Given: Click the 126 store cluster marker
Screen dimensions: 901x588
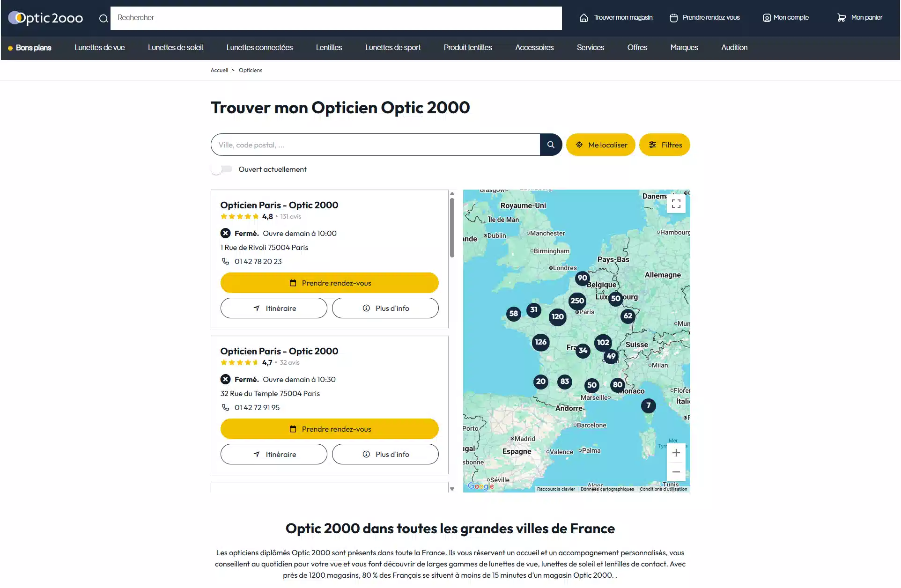Looking at the screenshot, I should pyautogui.click(x=540, y=342).
